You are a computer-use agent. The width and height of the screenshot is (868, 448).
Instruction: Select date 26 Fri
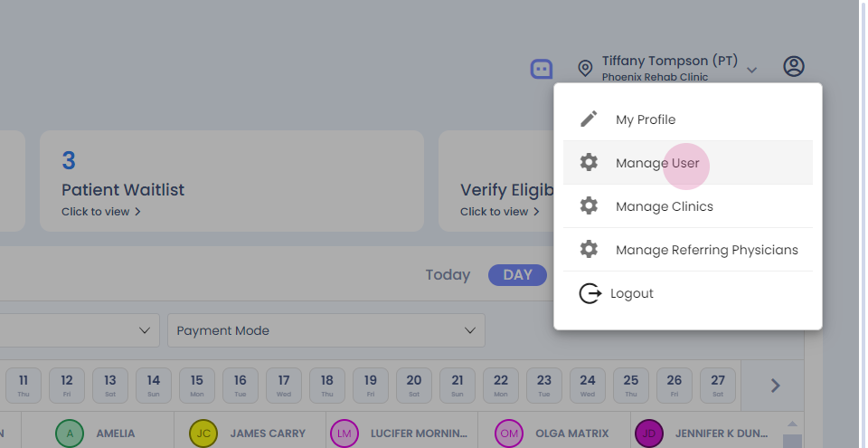coord(675,386)
